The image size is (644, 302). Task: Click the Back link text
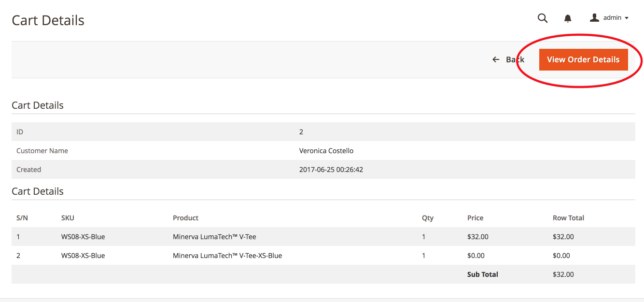[515, 59]
